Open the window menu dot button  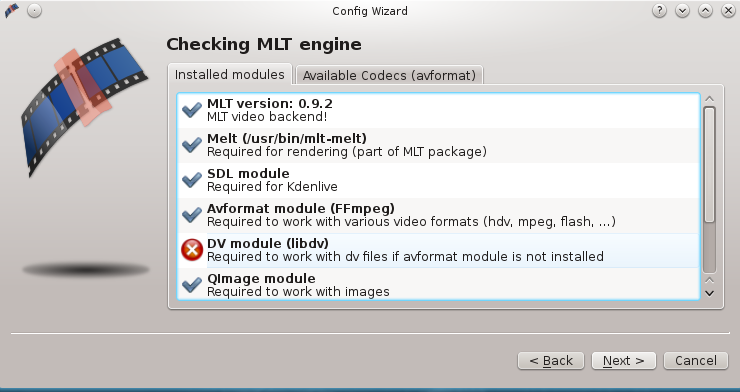coord(34,11)
